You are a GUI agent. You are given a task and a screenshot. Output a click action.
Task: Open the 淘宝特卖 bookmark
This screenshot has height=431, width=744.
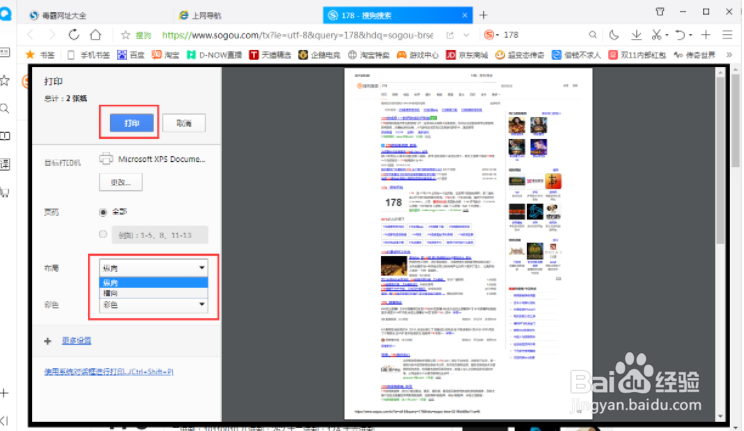point(368,55)
